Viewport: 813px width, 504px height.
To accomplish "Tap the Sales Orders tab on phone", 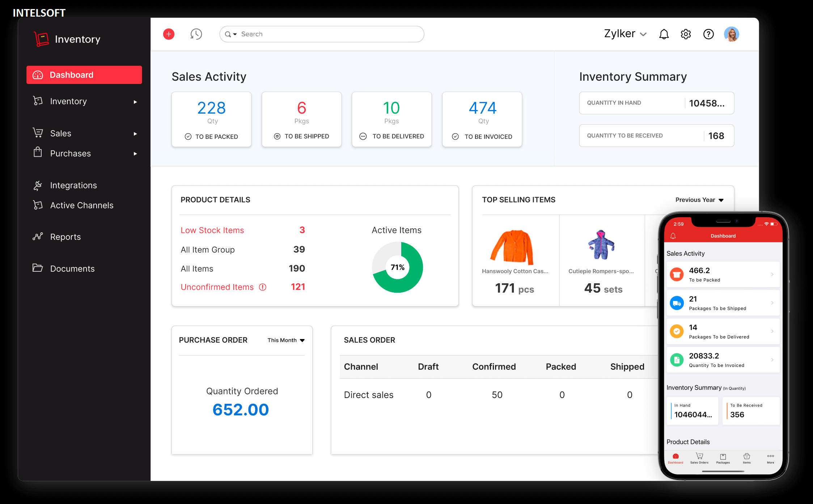I will pyautogui.click(x=699, y=458).
